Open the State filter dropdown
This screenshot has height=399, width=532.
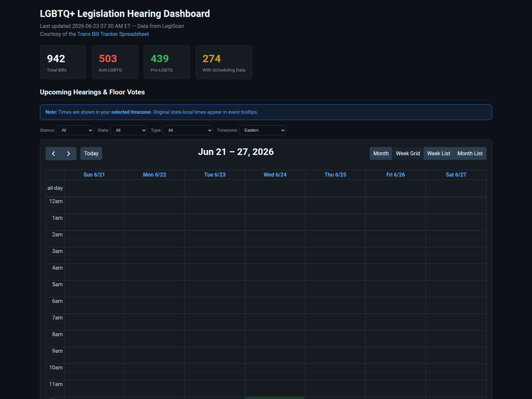(129, 130)
